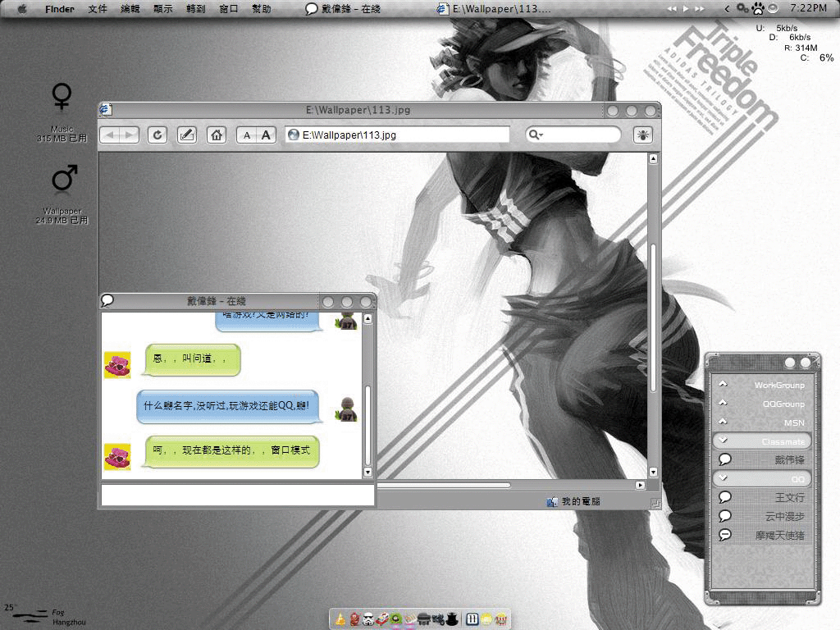
Task: Click the search field in browser toolbar
Action: pos(573,135)
